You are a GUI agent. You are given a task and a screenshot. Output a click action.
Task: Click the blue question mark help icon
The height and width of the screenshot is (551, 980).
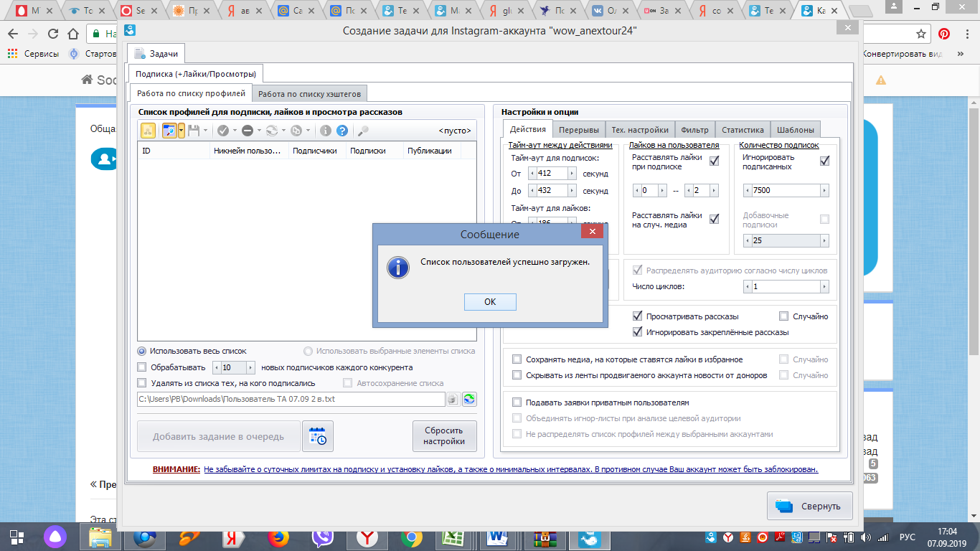click(342, 131)
